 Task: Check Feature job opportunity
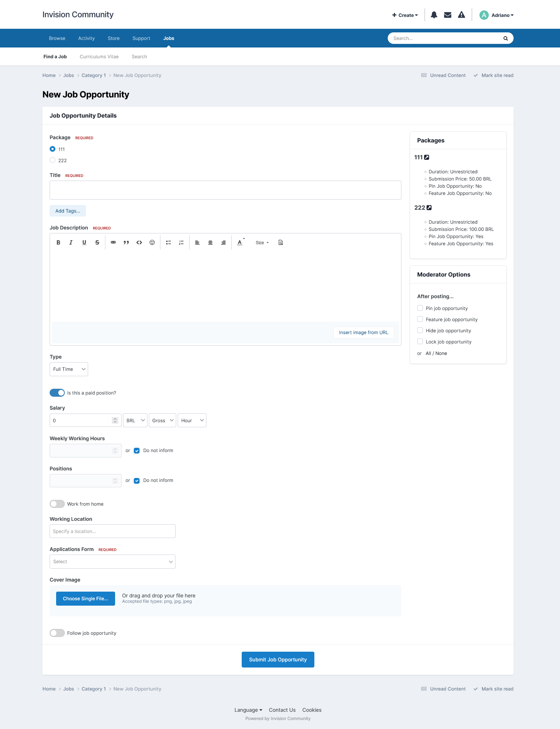click(x=420, y=319)
